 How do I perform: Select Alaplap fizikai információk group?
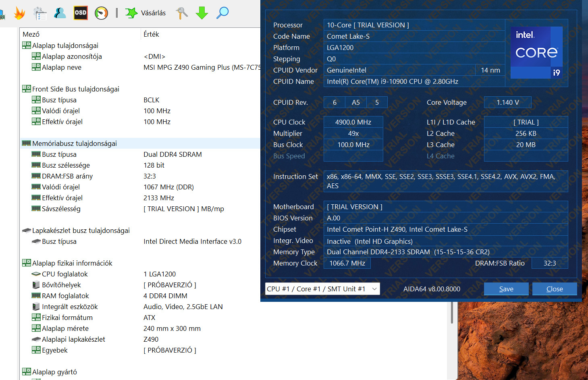pos(140,263)
